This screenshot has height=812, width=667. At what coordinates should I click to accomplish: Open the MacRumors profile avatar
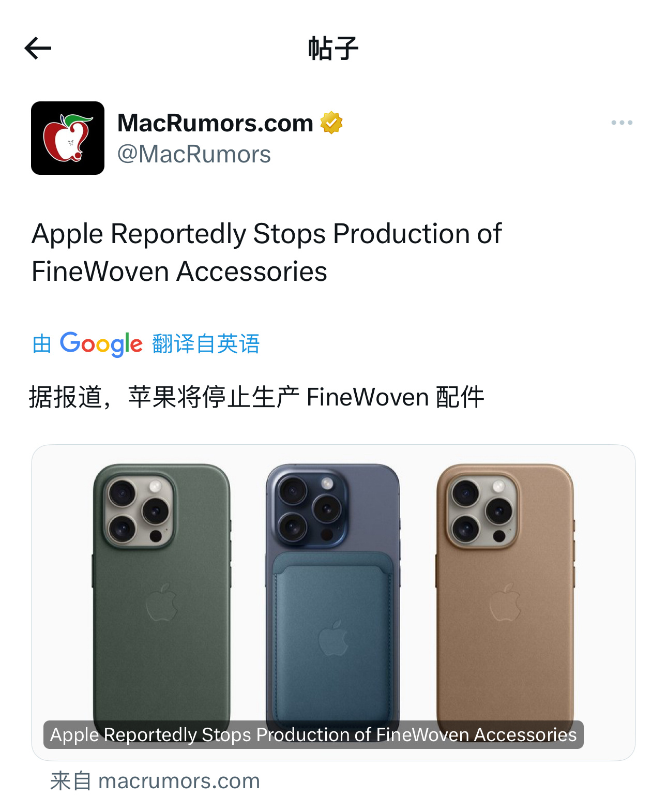click(68, 138)
